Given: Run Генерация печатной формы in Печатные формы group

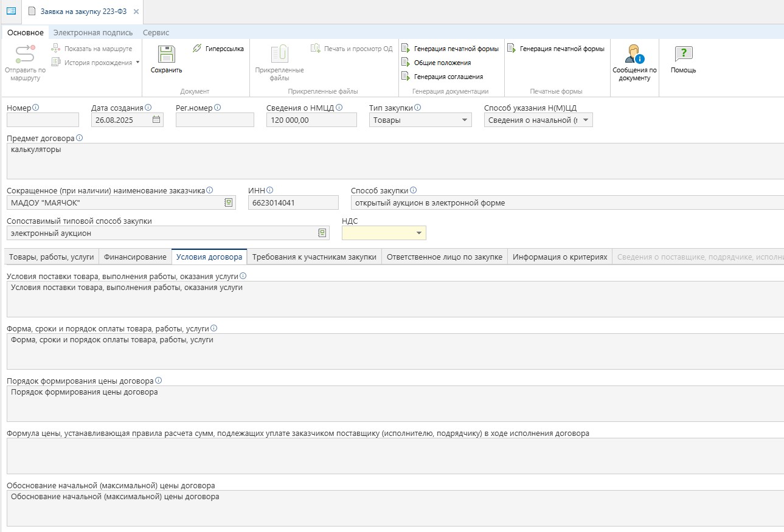Looking at the screenshot, I should 556,49.
